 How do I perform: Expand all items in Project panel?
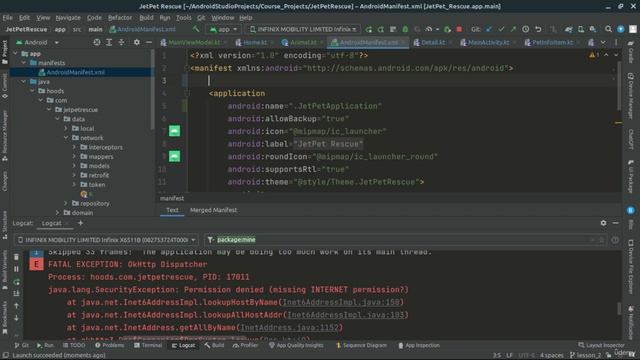pos(109,42)
